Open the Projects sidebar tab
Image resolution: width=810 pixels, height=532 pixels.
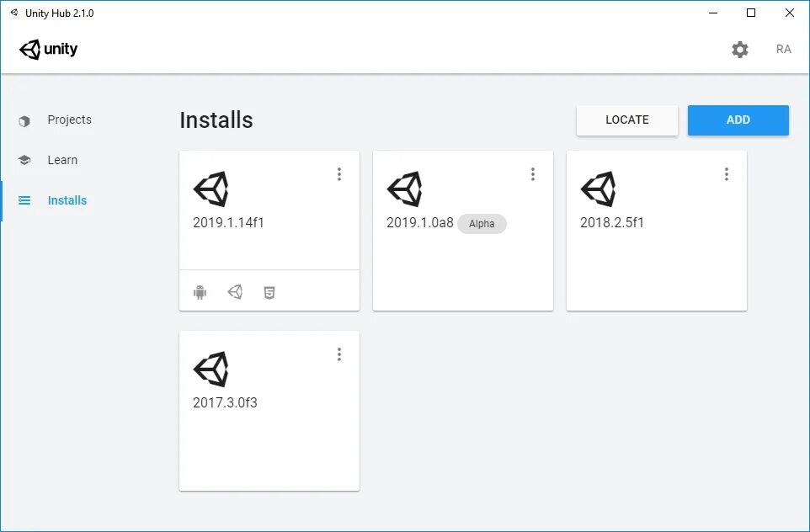point(69,120)
